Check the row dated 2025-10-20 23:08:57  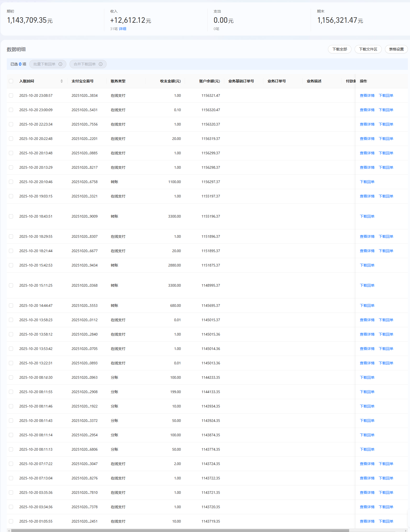(11, 95)
